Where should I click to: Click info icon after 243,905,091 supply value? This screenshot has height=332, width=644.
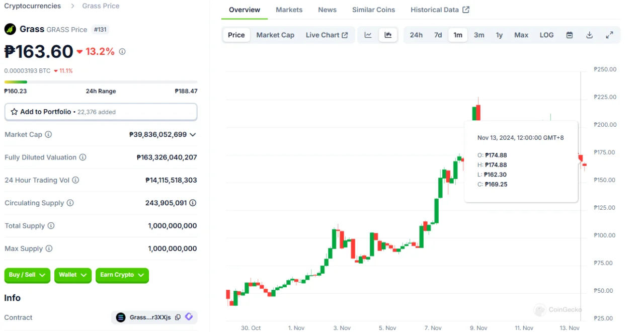(193, 203)
